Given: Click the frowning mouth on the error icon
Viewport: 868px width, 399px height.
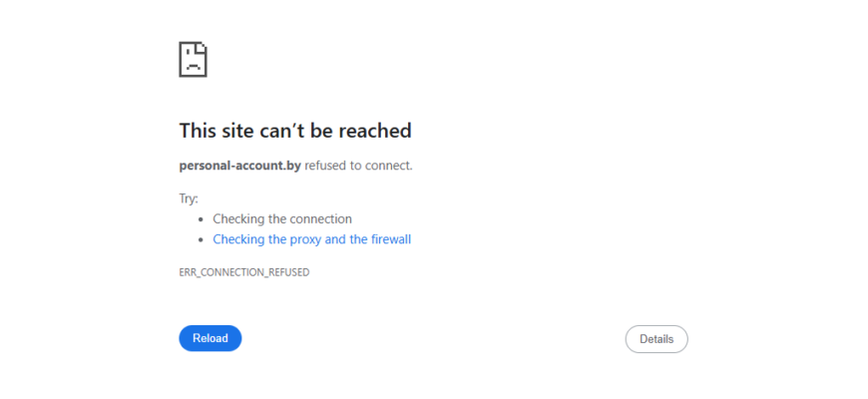Looking at the screenshot, I should click(x=193, y=67).
